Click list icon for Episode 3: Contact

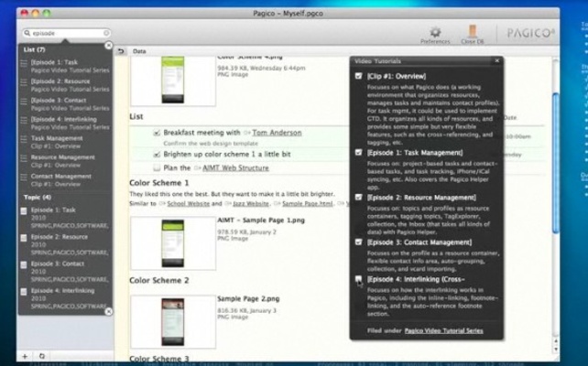click(x=24, y=102)
